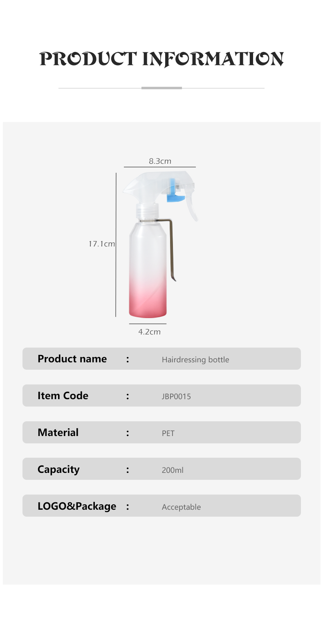323x644 pixels.
Task: Select the Material row label
Action: point(58,432)
